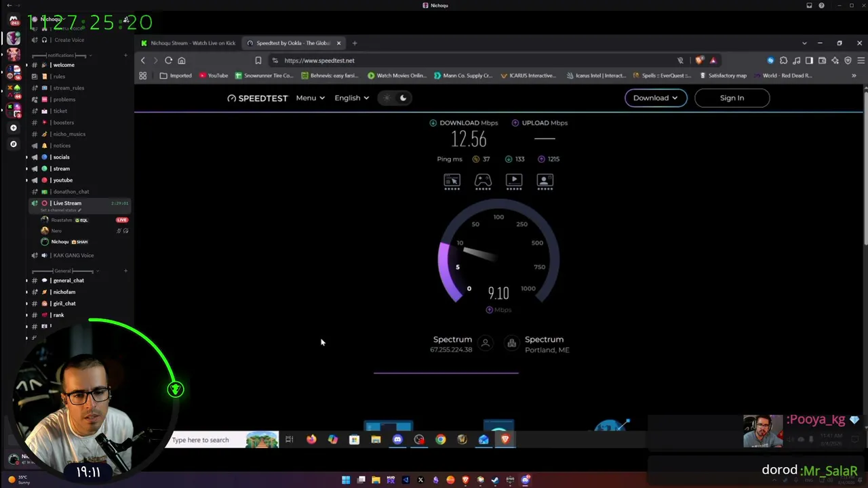The image size is (868, 488).
Task: Open the Download dropdown button
Action: coord(655,98)
